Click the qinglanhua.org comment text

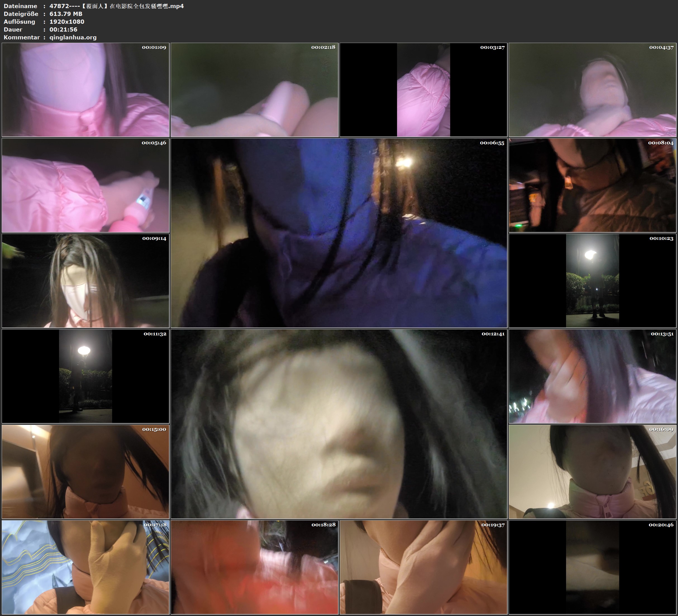click(73, 37)
